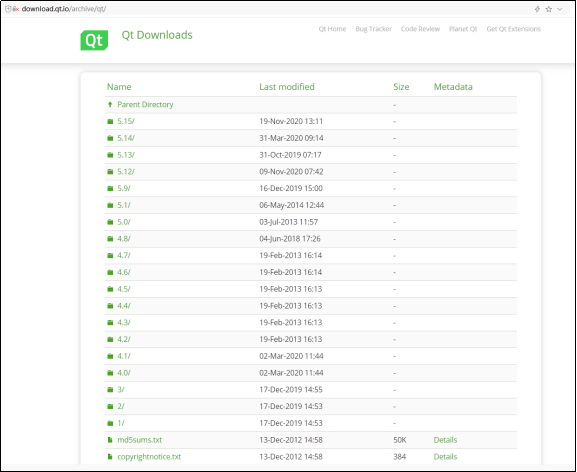Click the lightning bolt icon in address bar

tap(537, 9)
